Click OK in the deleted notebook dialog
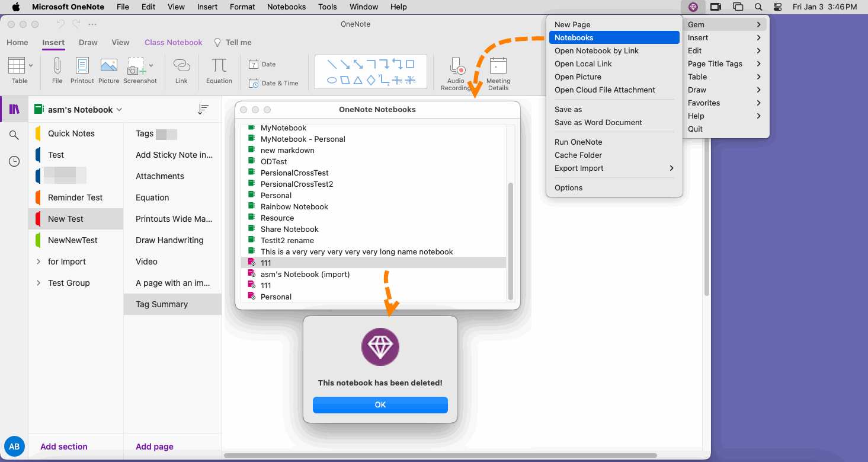The height and width of the screenshot is (462, 868). (380, 404)
